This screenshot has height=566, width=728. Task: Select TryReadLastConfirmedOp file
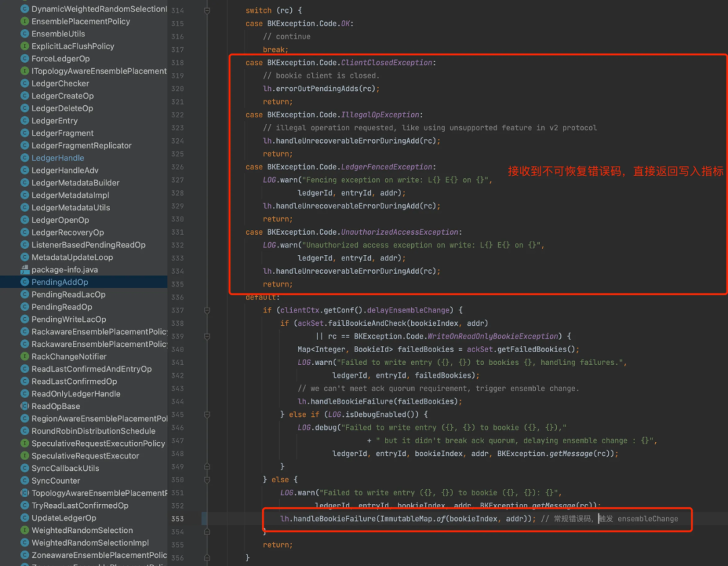coord(80,505)
